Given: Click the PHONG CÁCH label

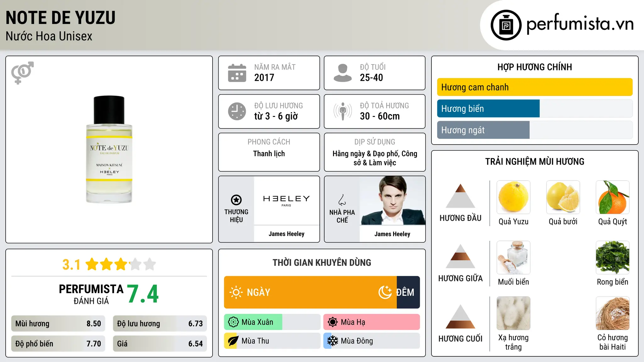Looking at the screenshot, I should [x=269, y=142].
